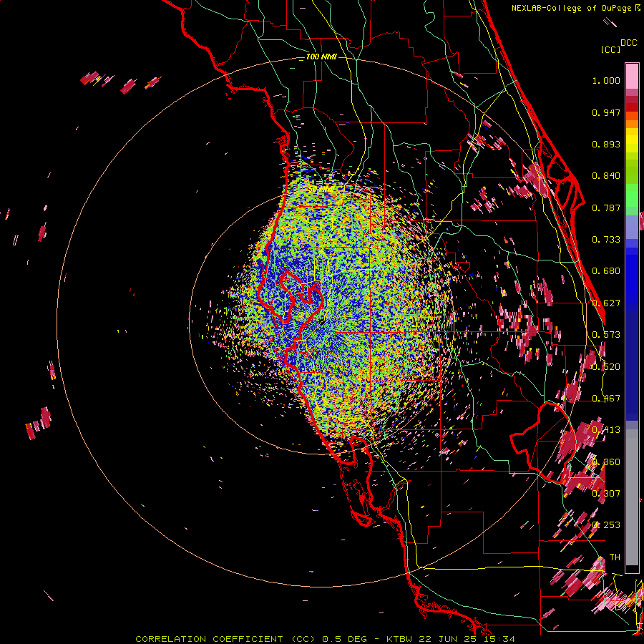Image resolution: width=644 pixels, height=644 pixels.
Task: Select the 0.573 scale value
Action: coord(606,335)
